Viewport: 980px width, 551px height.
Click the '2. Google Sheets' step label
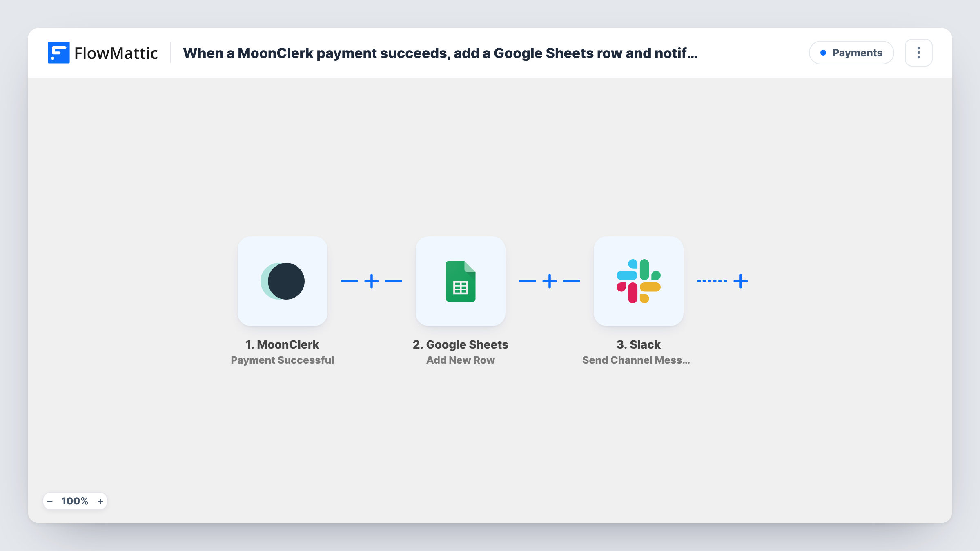(x=461, y=344)
